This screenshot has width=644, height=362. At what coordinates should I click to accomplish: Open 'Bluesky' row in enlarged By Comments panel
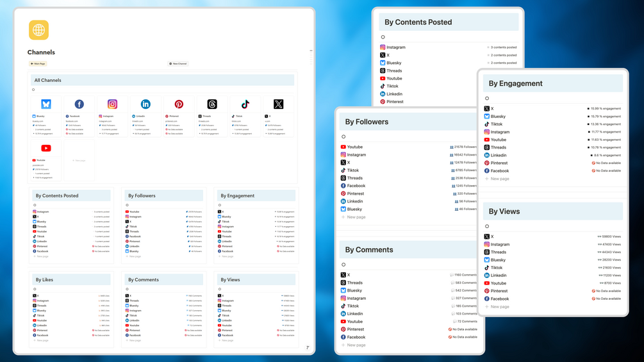(x=409, y=291)
